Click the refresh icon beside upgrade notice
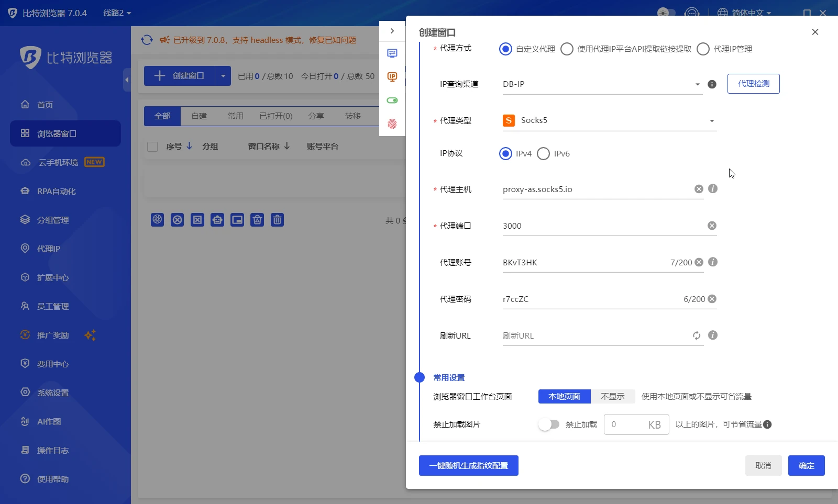 coord(147,40)
